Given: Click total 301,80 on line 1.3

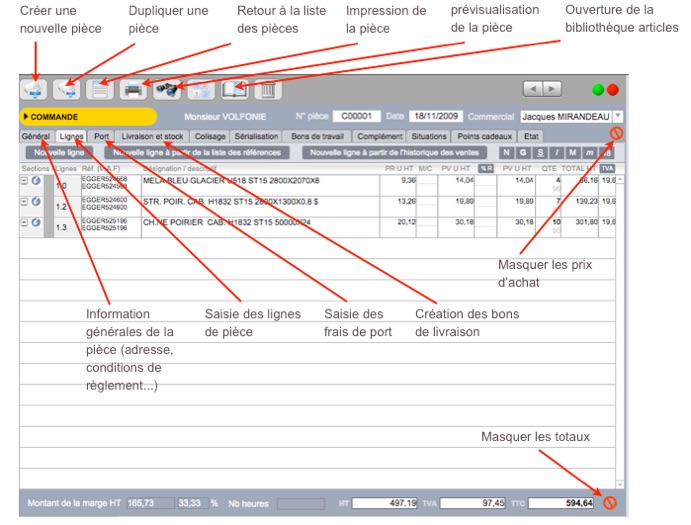Looking at the screenshot, I should (x=587, y=222).
